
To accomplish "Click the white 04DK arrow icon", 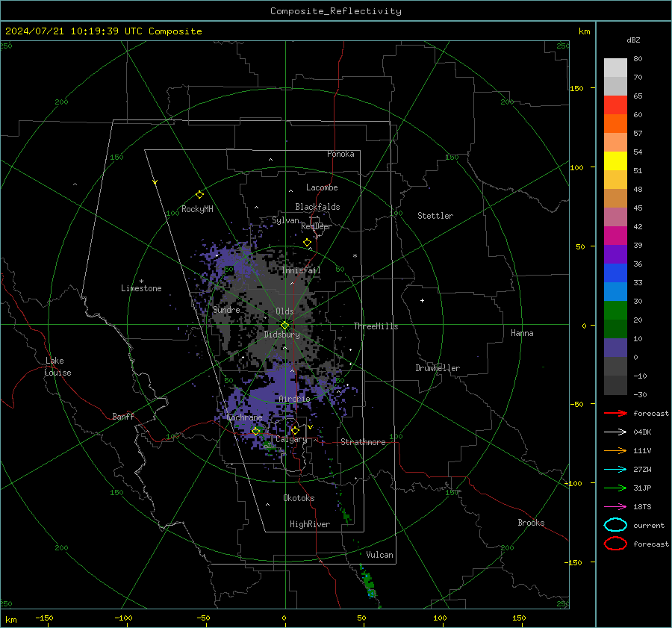I will (615, 432).
